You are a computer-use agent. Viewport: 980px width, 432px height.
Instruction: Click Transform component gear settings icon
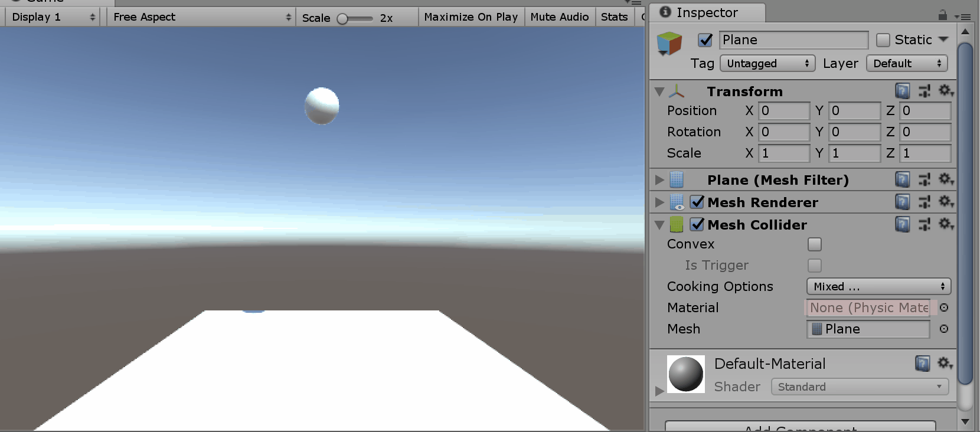946,91
